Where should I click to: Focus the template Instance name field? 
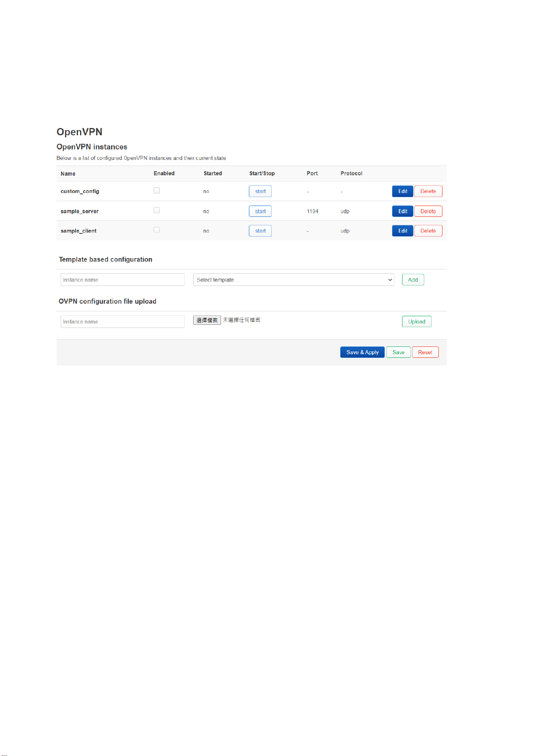[x=122, y=280]
